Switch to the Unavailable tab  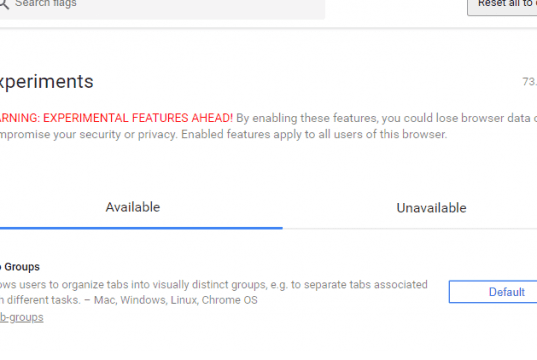[431, 208]
